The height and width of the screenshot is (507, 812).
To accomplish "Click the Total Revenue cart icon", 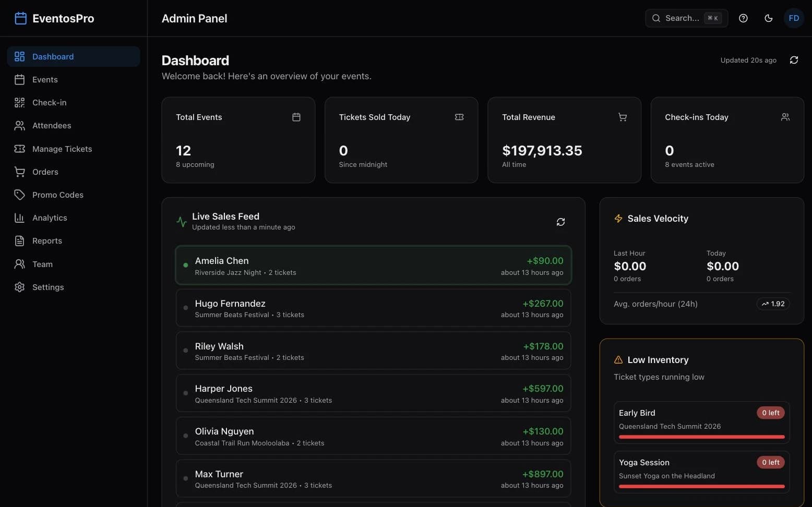I will pyautogui.click(x=622, y=117).
